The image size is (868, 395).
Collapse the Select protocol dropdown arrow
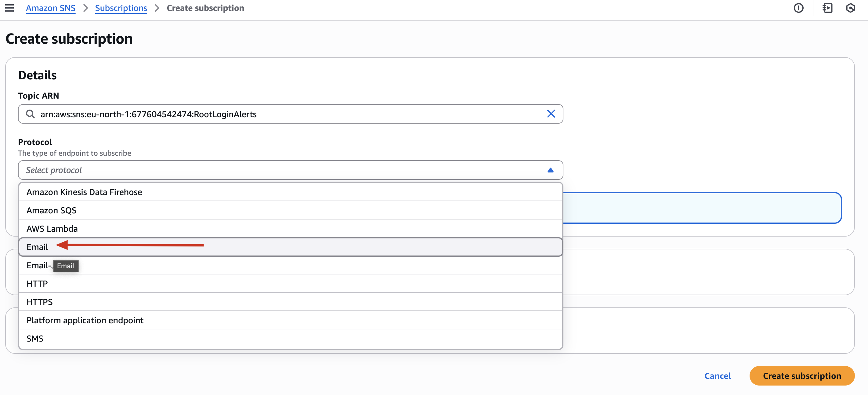click(550, 170)
